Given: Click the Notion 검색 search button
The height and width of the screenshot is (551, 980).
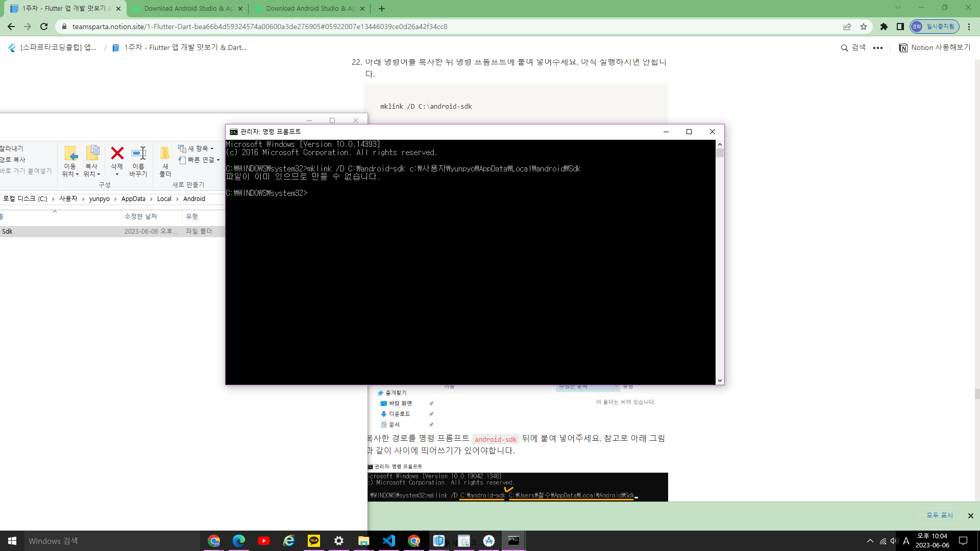Looking at the screenshot, I should click(x=853, y=47).
